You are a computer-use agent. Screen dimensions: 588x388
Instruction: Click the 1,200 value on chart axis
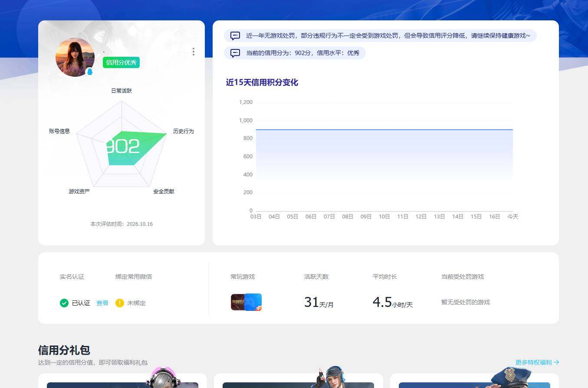(x=246, y=102)
